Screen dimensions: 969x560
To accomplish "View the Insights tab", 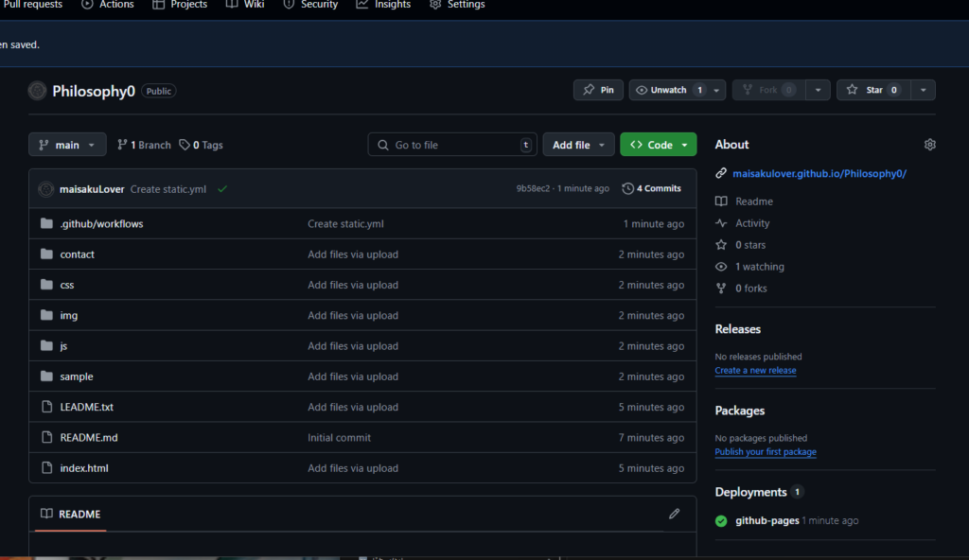I will point(383,5).
